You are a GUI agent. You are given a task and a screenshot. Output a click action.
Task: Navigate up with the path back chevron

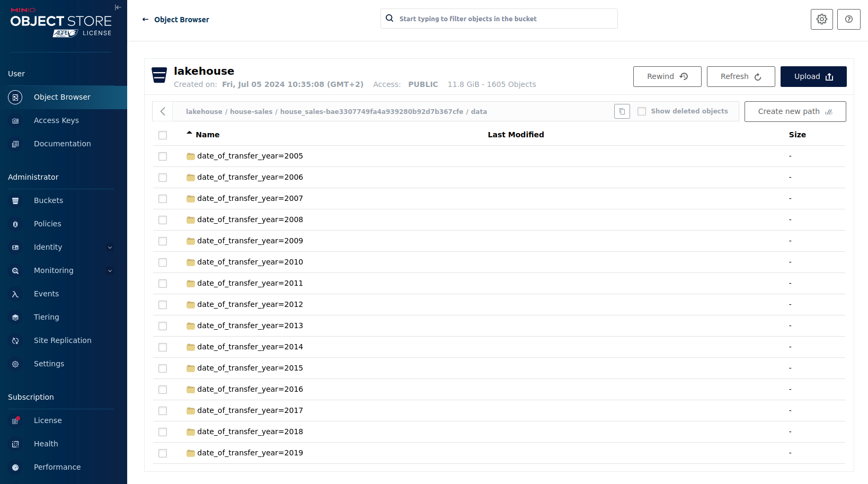tap(163, 111)
